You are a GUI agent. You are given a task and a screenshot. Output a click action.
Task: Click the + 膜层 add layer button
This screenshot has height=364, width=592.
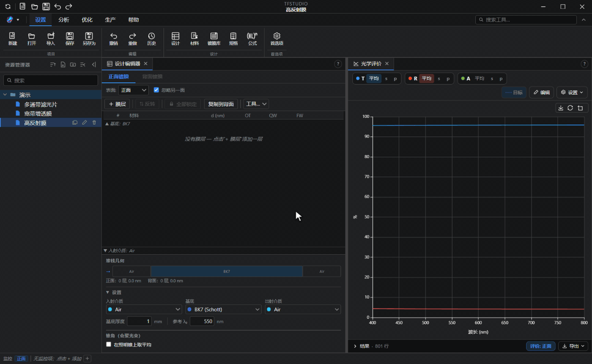pos(117,104)
